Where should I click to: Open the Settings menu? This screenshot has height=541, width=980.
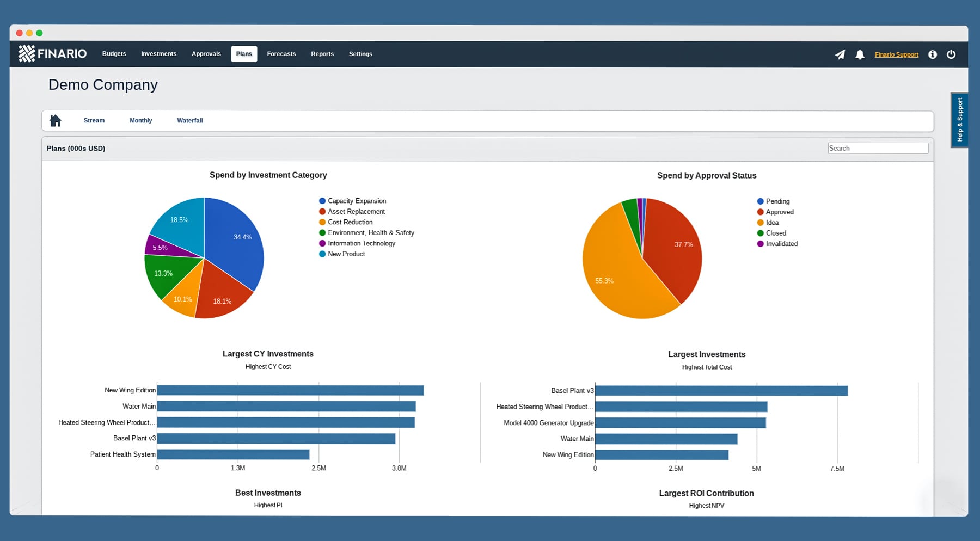[x=360, y=54]
